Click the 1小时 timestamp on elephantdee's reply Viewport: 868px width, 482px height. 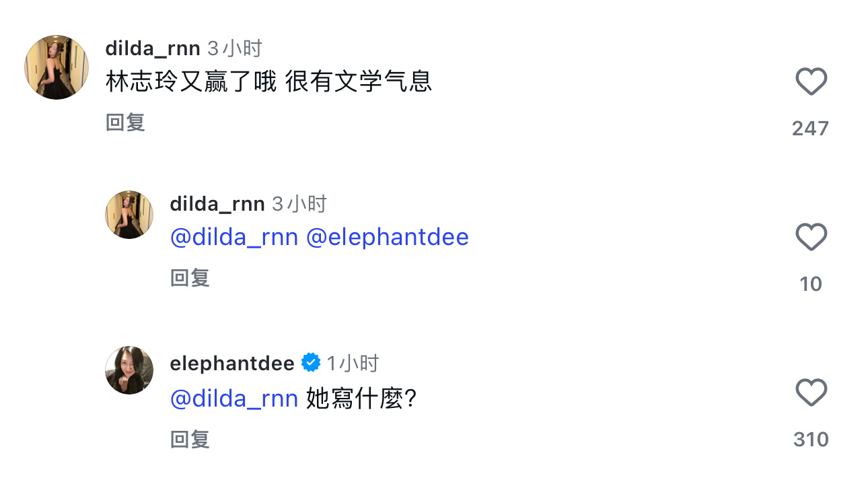[353, 364]
